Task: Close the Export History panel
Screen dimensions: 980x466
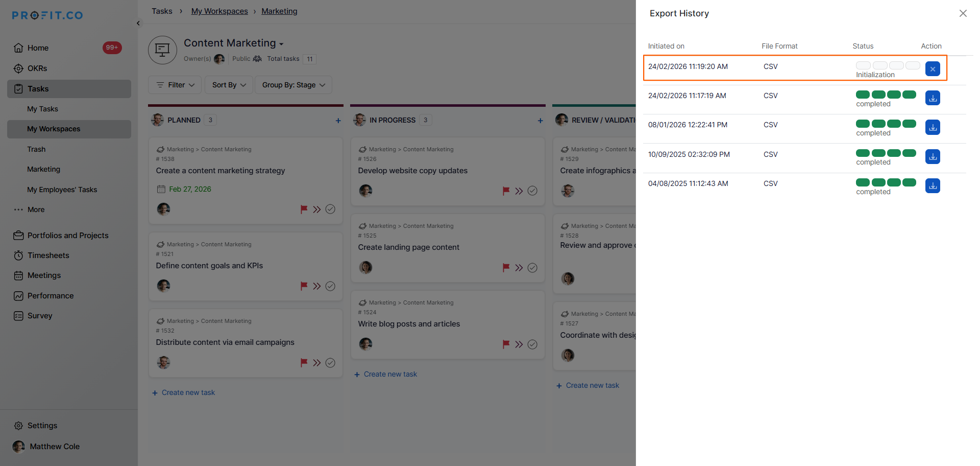Action: point(963,13)
